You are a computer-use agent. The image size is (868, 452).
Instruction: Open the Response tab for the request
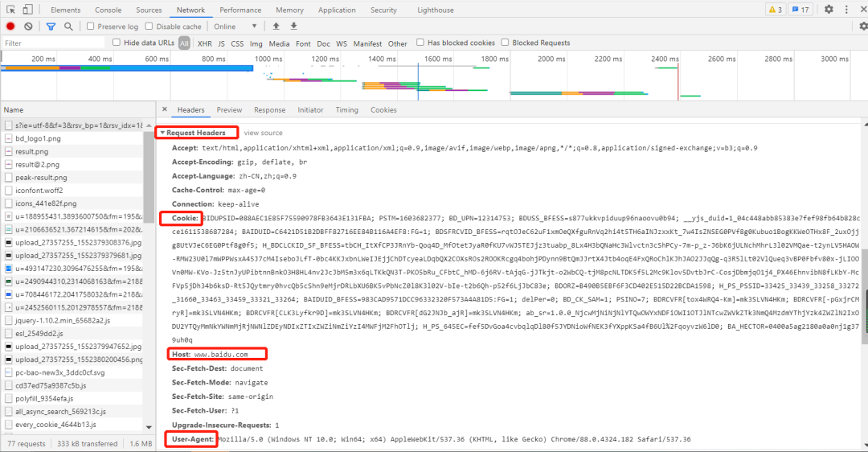269,110
